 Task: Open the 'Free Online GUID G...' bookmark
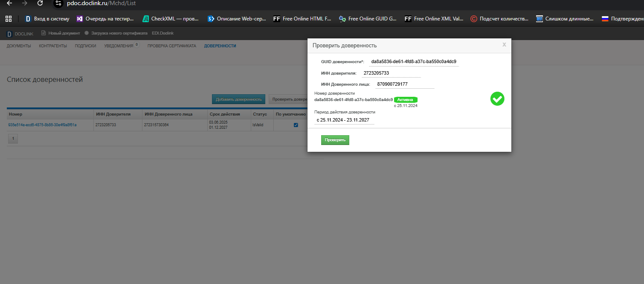click(368, 19)
